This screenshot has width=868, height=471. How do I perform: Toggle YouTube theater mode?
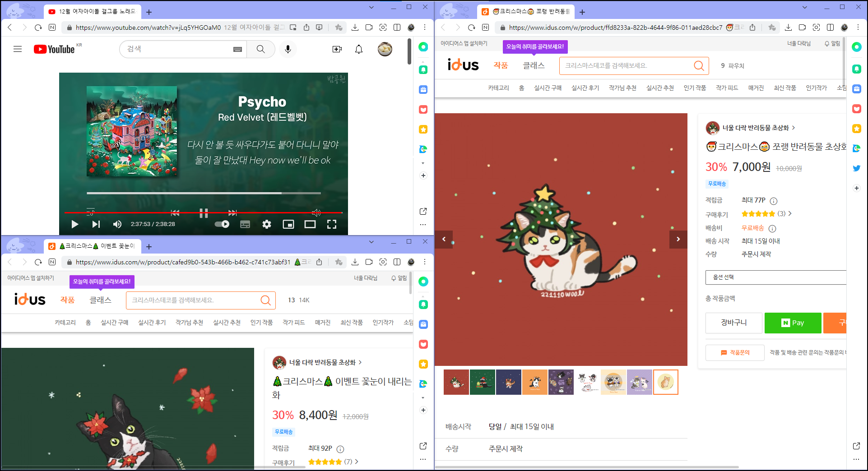pyautogui.click(x=310, y=224)
